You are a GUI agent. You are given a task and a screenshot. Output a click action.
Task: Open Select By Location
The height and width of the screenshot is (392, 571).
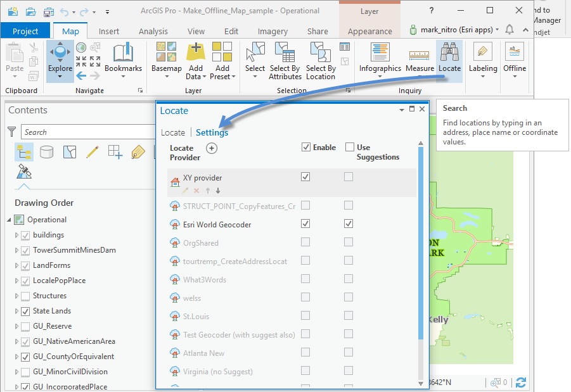321,61
